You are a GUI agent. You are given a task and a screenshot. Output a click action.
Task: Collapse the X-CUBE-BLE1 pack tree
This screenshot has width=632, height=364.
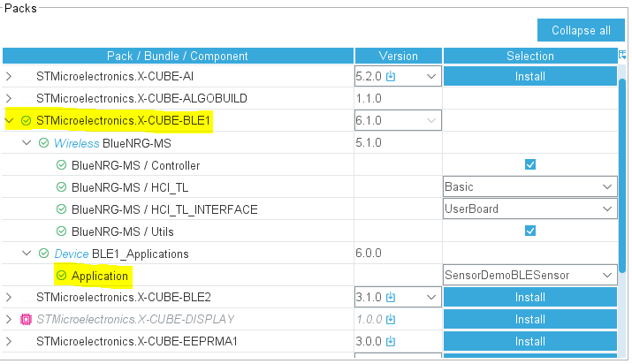coord(9,120)
